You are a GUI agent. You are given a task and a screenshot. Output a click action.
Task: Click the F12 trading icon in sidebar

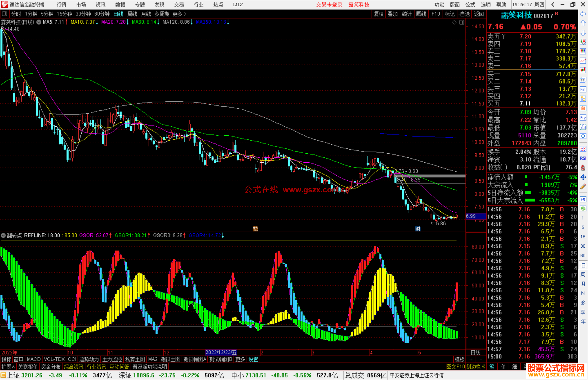pos(583,118)
